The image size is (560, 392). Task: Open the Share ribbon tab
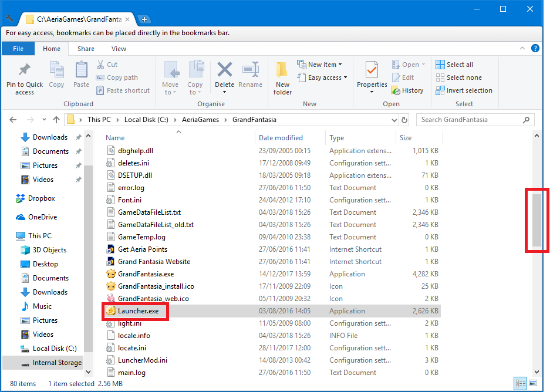[86, 48]
